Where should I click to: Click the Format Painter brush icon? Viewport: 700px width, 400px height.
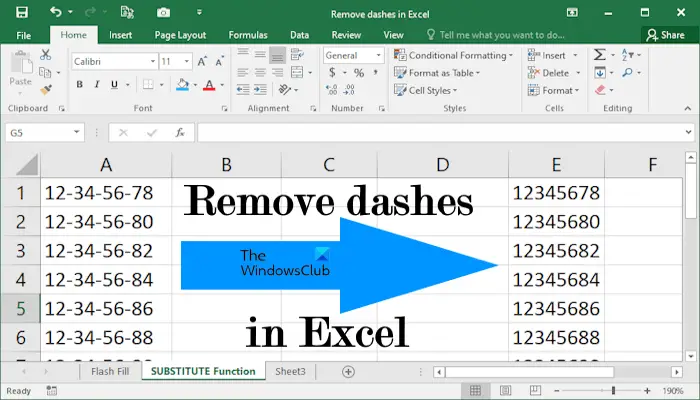point(46,90)
